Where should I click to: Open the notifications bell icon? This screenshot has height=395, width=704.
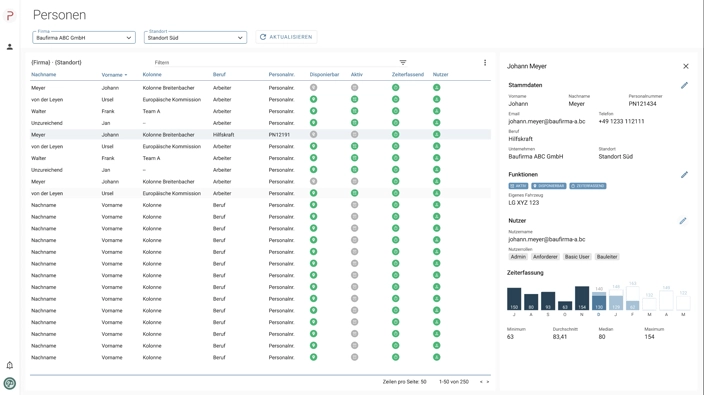(9, 365)
